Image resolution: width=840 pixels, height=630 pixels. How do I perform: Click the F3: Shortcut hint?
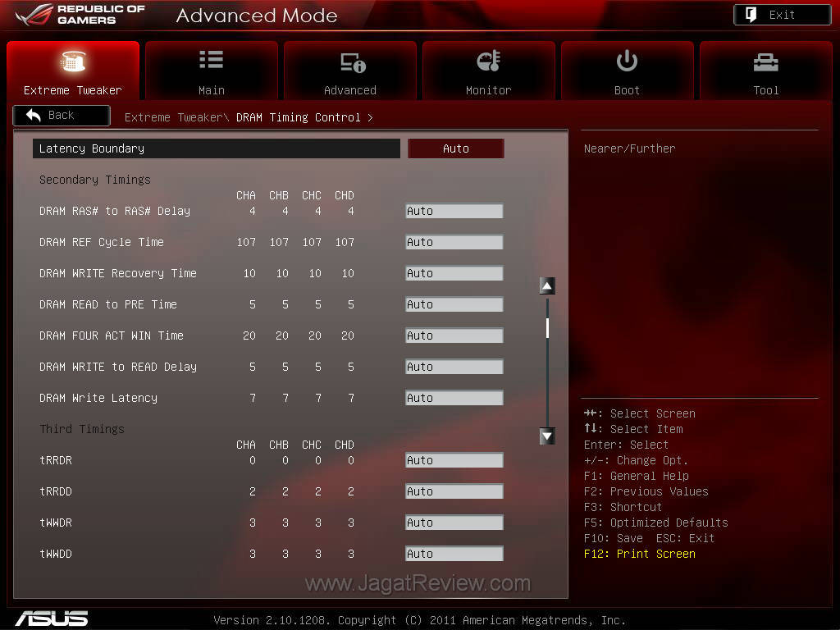point(623,507)
